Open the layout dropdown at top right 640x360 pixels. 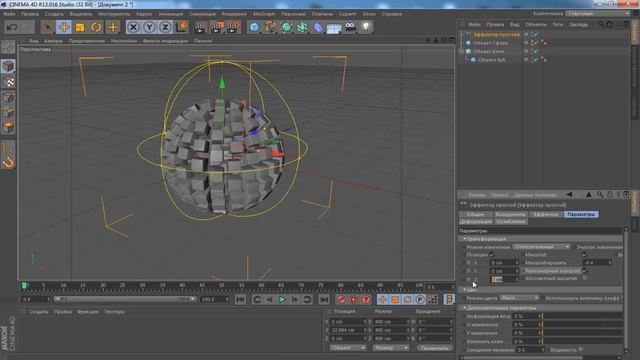(x=598, y=13)
